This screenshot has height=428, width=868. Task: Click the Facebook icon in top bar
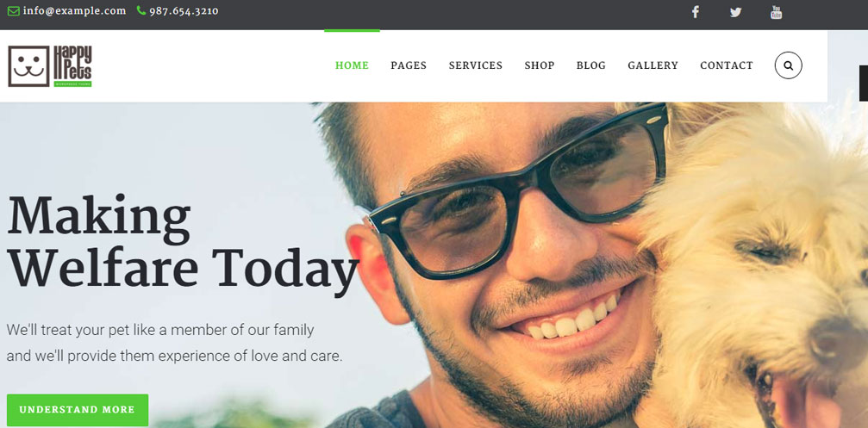coord(696,11)
